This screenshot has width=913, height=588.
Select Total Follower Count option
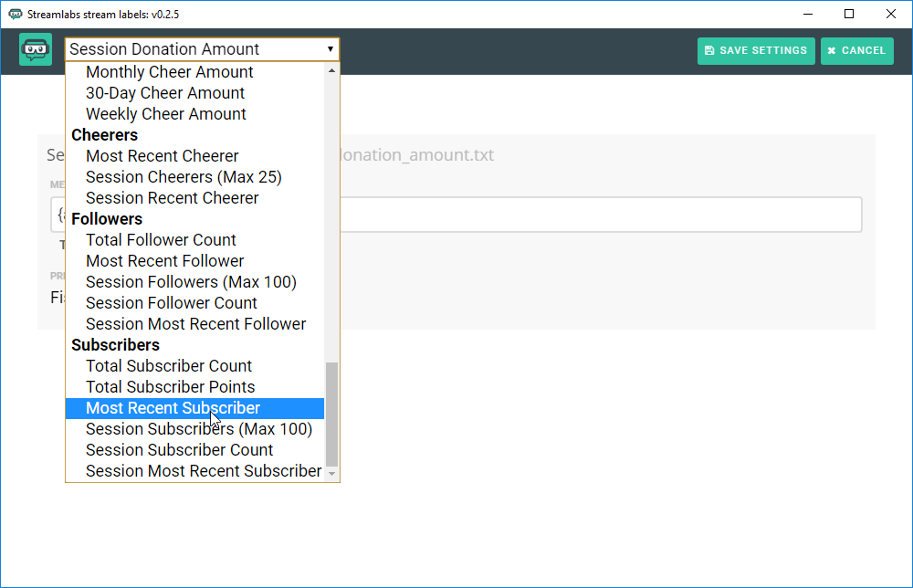click(x=194, y=240)
